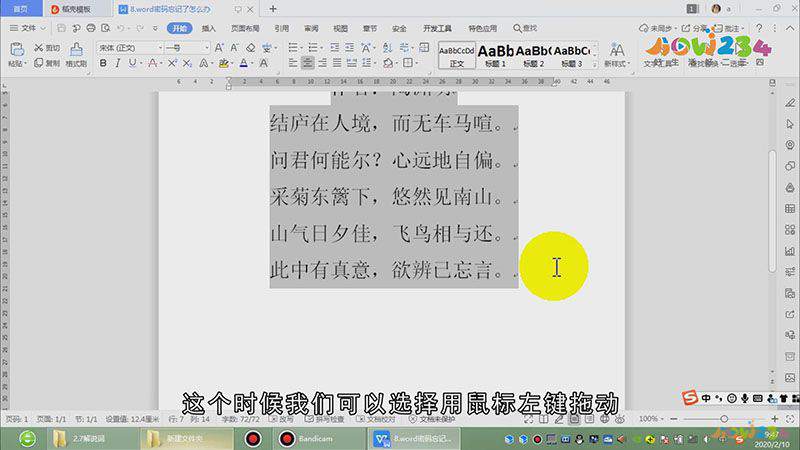Click the Copy button
The width and height of the screenshot is (800, 450).
click(46, 63)
